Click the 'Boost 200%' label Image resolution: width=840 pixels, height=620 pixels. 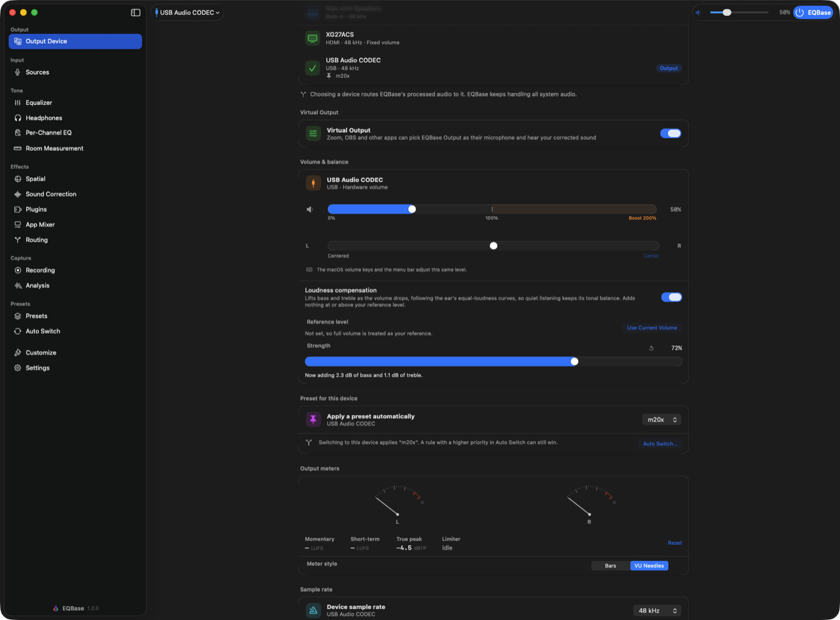click(x=642, y=218)
